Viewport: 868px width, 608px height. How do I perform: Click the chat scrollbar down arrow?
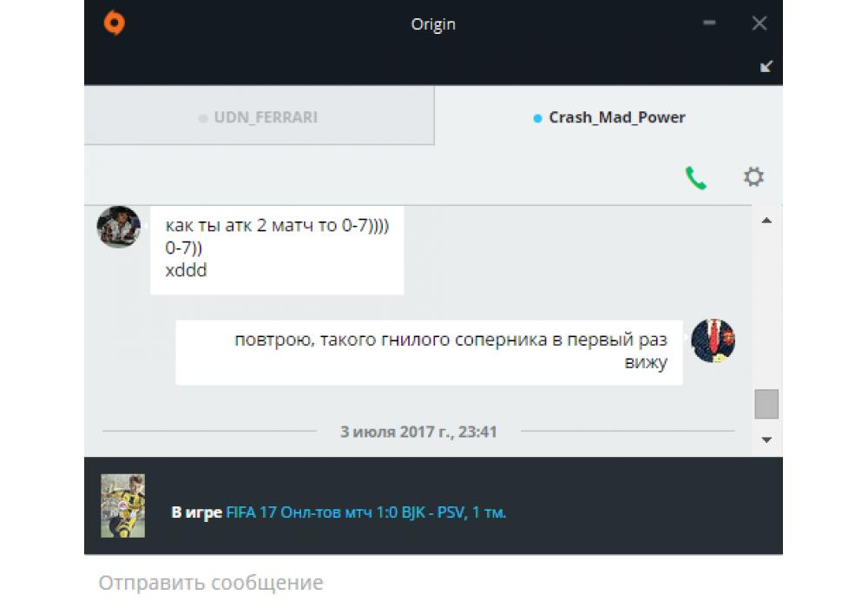pyautogui.click(x=766, y=439)
